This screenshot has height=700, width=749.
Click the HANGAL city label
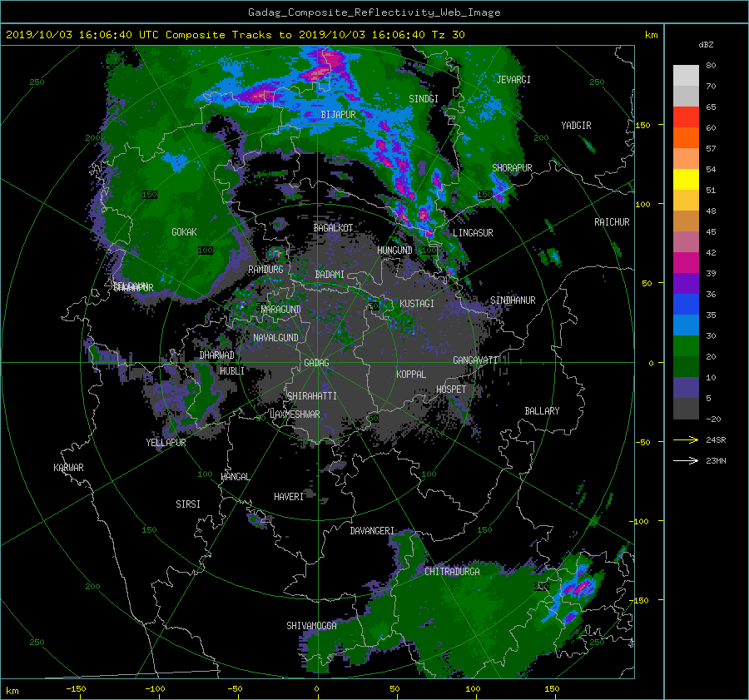(x=235, y=477)
